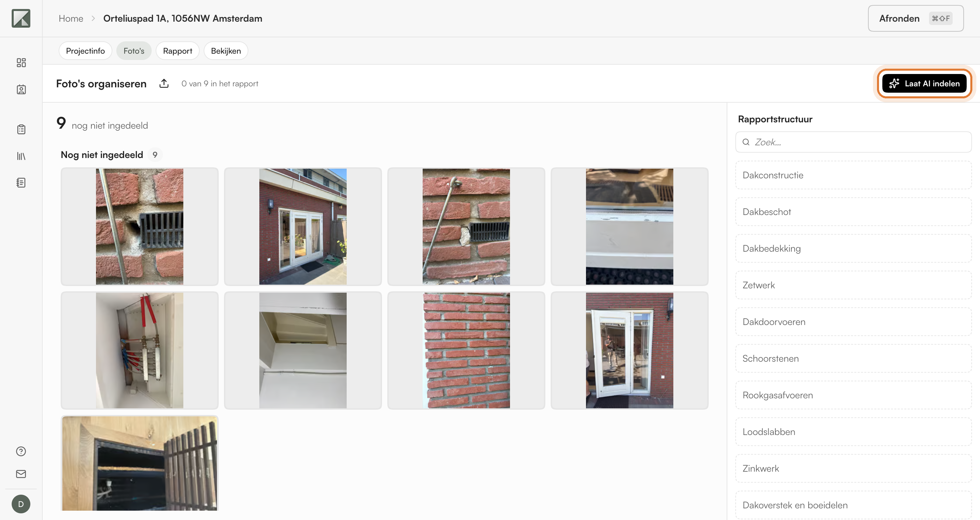
Task: Switch to the Projectinfo tab
Action: tap(85, 51)
